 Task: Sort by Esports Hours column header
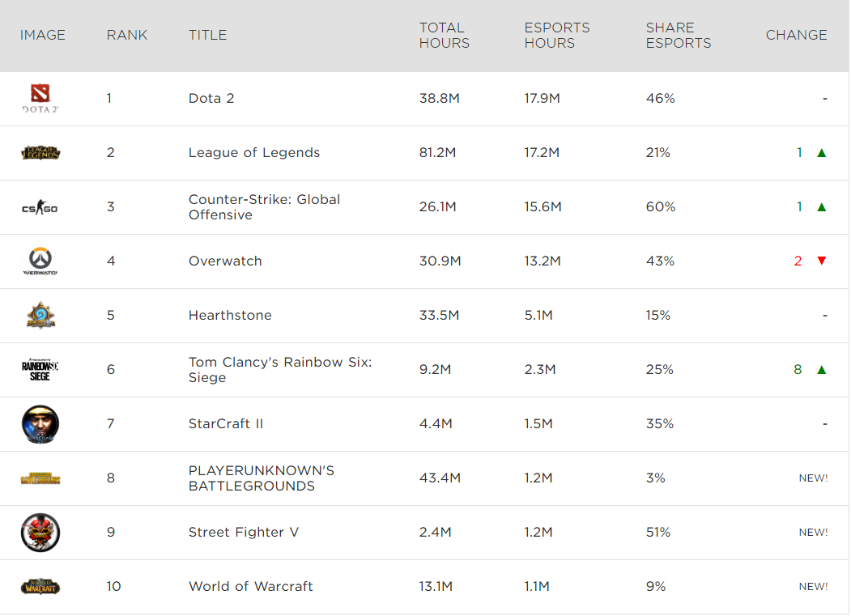[x=556, y=35]
